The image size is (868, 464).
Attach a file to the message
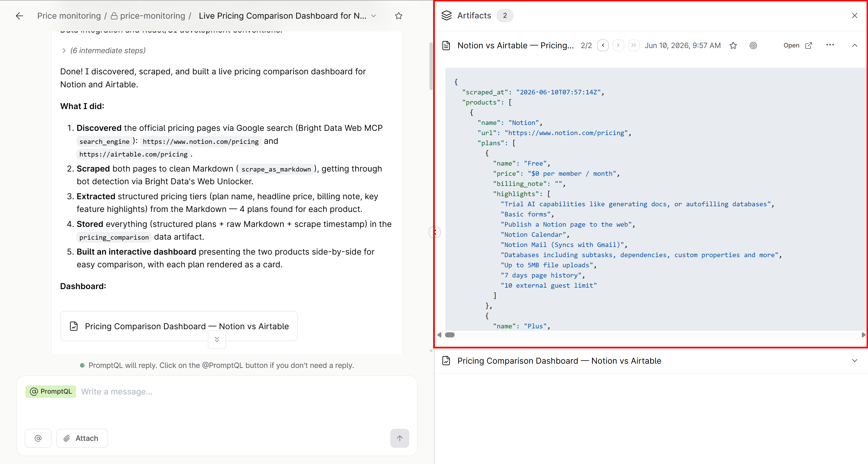(x=82, y=438)
